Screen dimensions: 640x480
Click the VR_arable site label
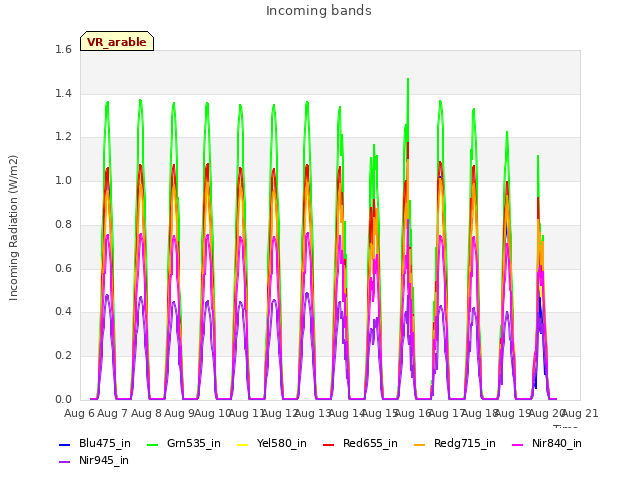[x=117, y=41]
